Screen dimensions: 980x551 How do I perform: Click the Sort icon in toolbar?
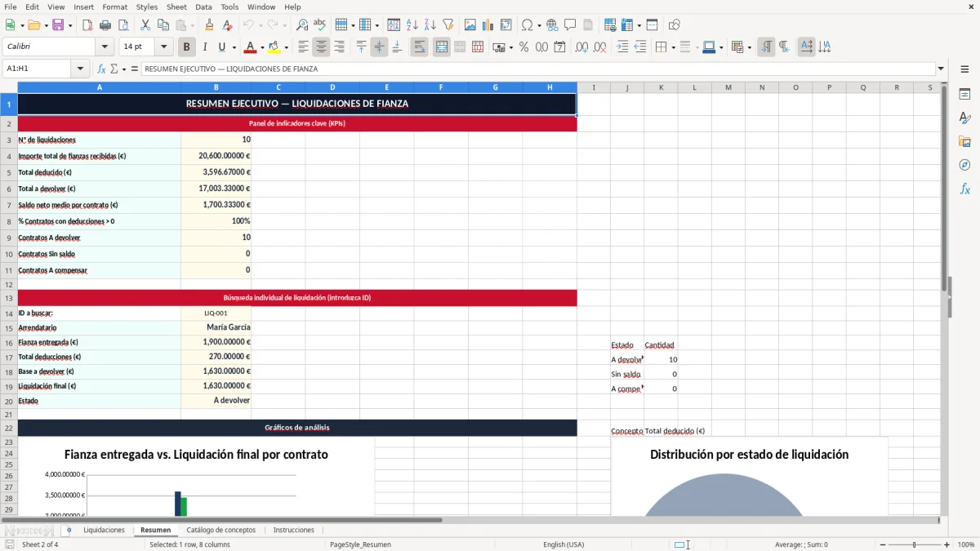(394, 25)
